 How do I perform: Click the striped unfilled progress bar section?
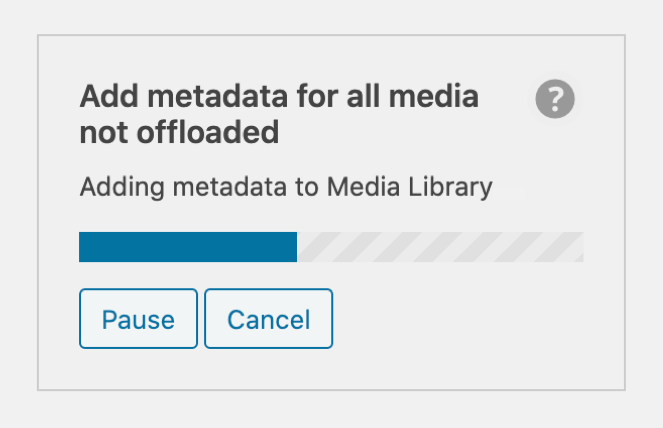(x=440, y=247)
